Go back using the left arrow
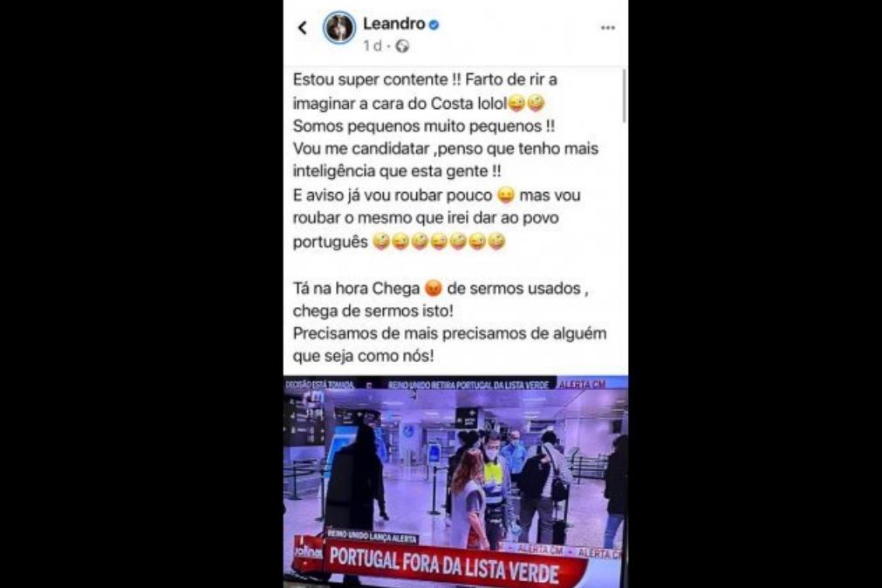This screenshot has height=588, width=882. [x=303, y=28]
